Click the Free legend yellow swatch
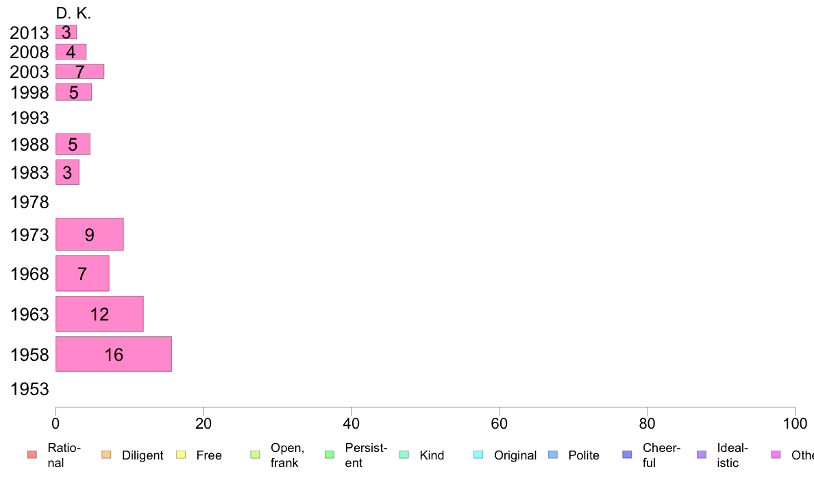Viewport: 814px width, 504px height. coord(181,455)
